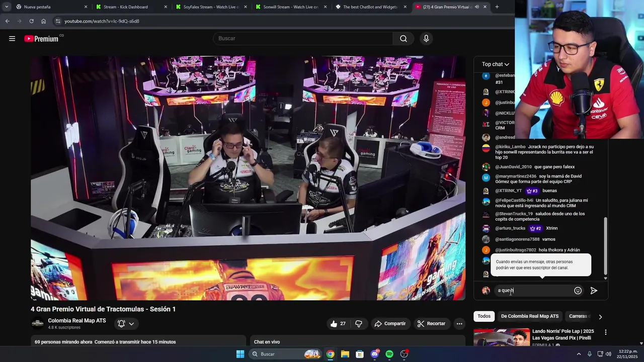Click username @FelipeCastillo-h4i in chat
Screen dimensions: 644x362
[514, 200]
